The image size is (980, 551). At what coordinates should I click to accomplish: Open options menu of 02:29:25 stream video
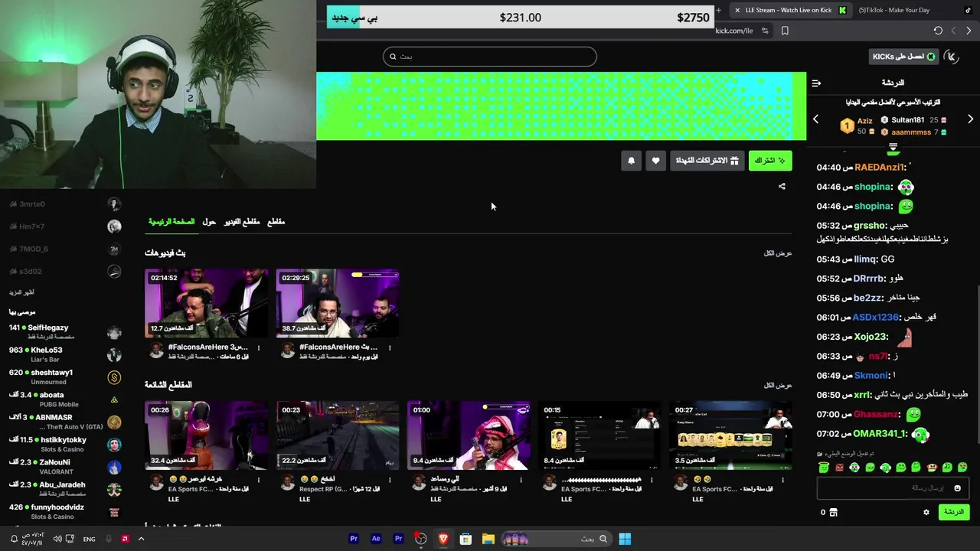(390, 347)
